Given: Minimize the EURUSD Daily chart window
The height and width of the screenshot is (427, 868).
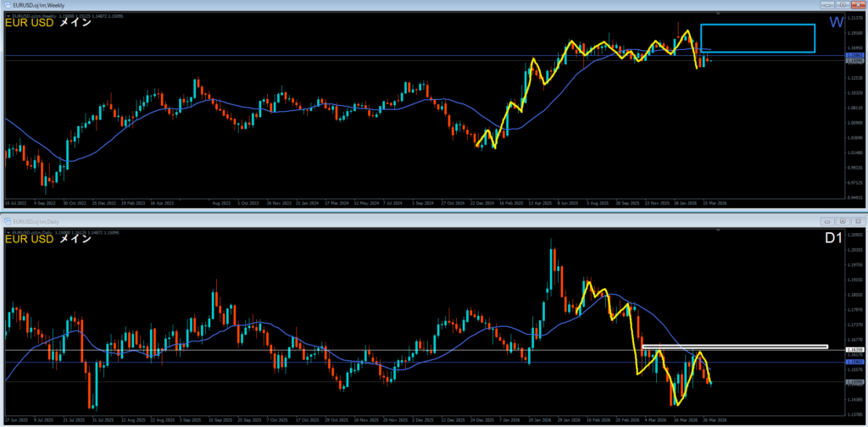Looking at the screenshot, I should tap(829, 220).
